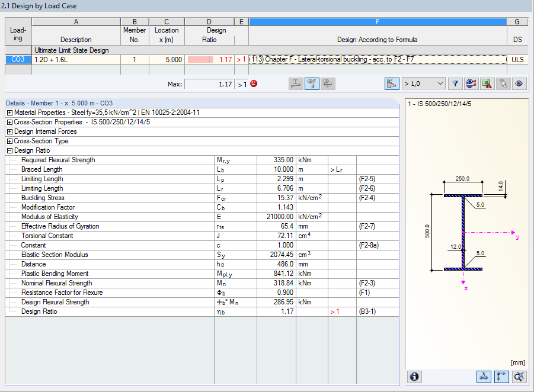Toggle the coordinate system display icon
Image resolution: width=534 pixels, height=392 pixels.
click(501, 377)
